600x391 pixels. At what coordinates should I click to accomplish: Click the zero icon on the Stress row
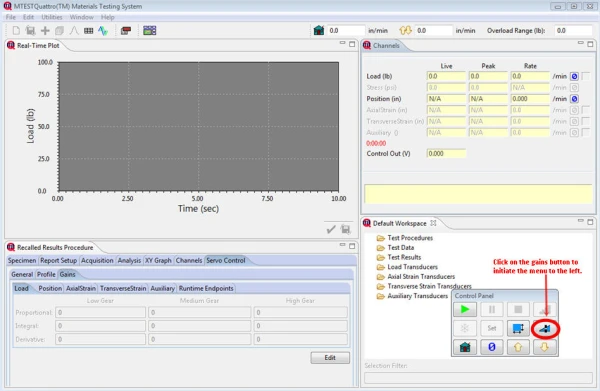(574, 88)
